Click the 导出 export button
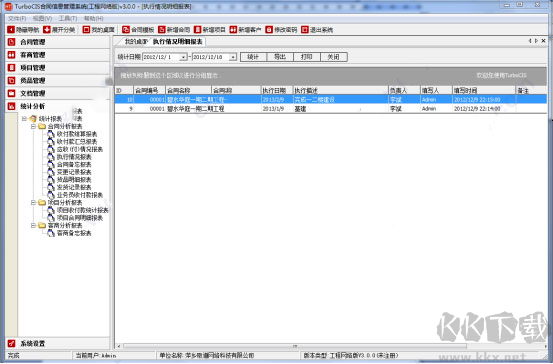Image resolution: width=553 pixels, height=364 pixels. click(x=280, y=57)
